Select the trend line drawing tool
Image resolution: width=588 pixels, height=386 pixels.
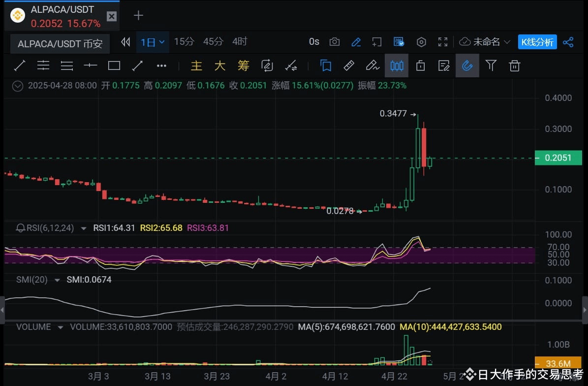pyautogui.click(x=20, y=65)
